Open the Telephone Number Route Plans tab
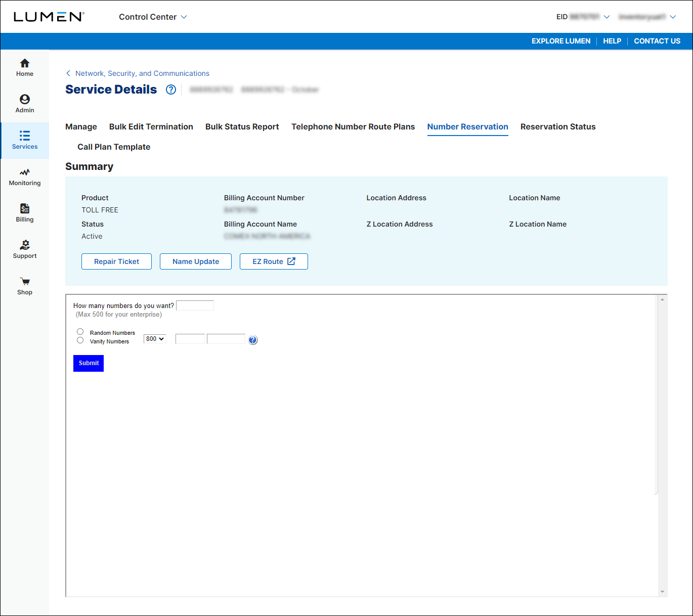This screenshot has width=693, height=616. click(353, 126)
